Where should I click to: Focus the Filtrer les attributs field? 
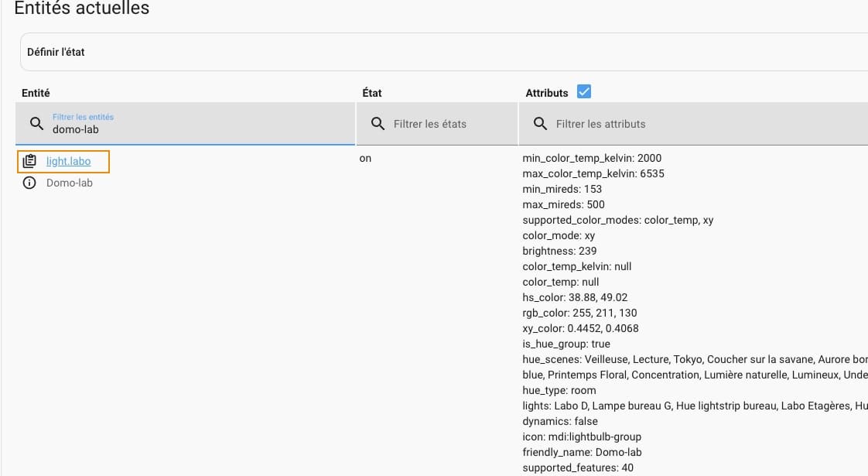click(x=694, y=124)
